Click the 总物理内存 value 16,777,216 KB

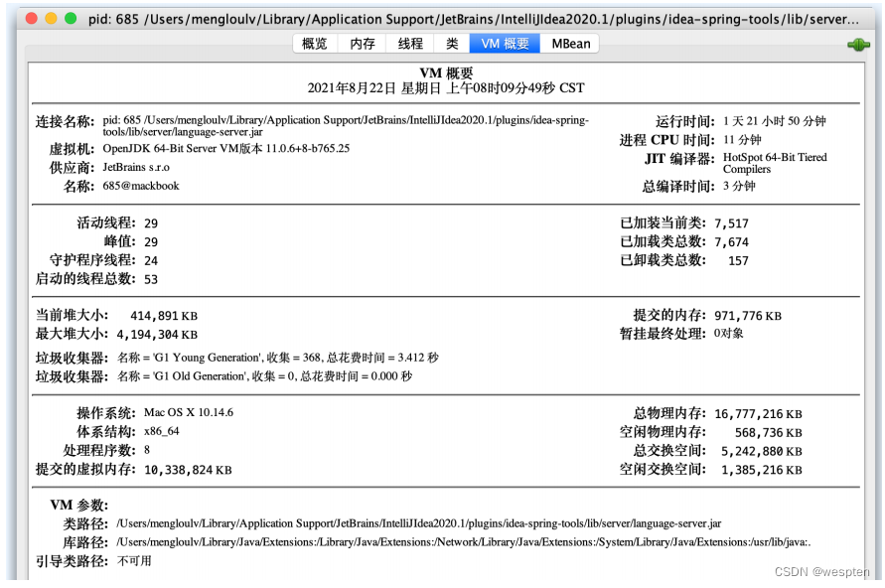tap(758, 414)
